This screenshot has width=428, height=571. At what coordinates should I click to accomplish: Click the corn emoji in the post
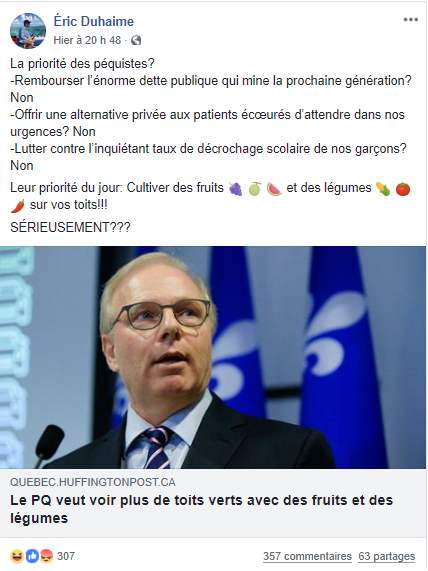(383, 189)
